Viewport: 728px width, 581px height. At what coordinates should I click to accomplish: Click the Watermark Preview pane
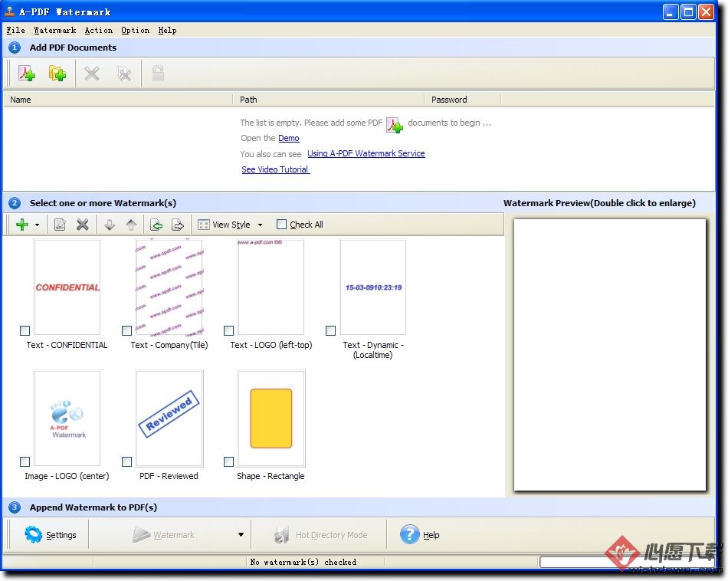coord(610,355)
